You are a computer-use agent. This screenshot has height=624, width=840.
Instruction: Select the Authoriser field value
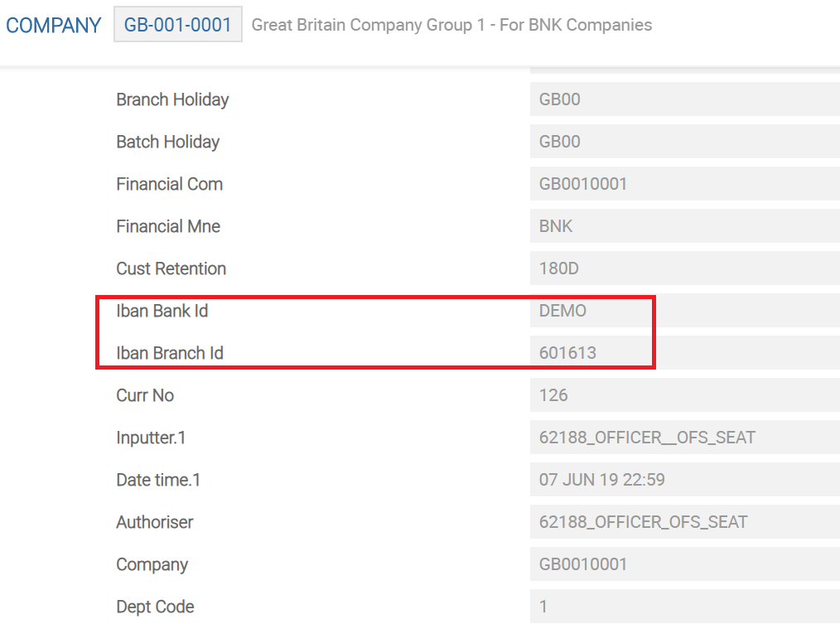click(x=684, y=522)
